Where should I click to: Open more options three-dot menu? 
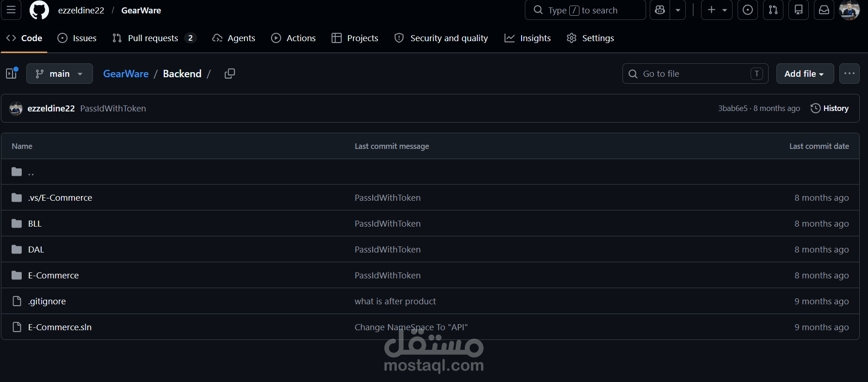pos(850,74)
